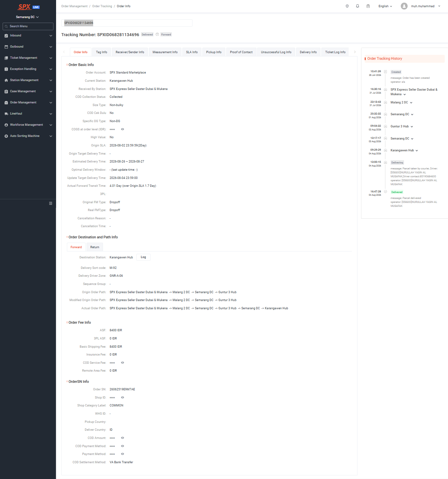Screen dimensions: 448x479
Task: Go to Order Management breadcrumb
Action: click(x=74, y=6)
